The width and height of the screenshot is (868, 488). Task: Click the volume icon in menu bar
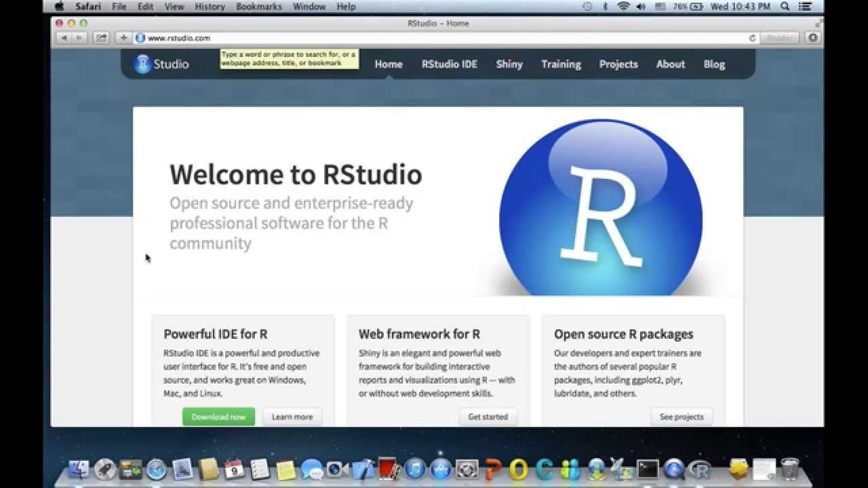click(641, 6)
